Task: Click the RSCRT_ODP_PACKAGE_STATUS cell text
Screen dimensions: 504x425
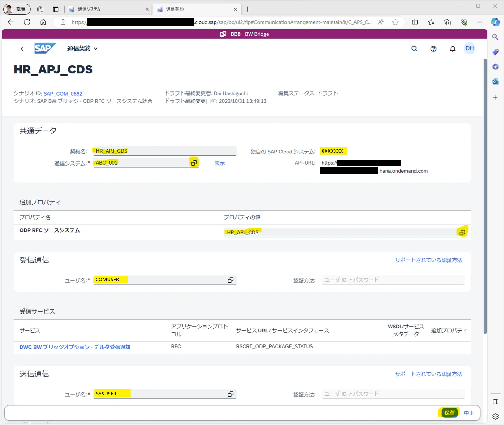Action: [274, 346]
